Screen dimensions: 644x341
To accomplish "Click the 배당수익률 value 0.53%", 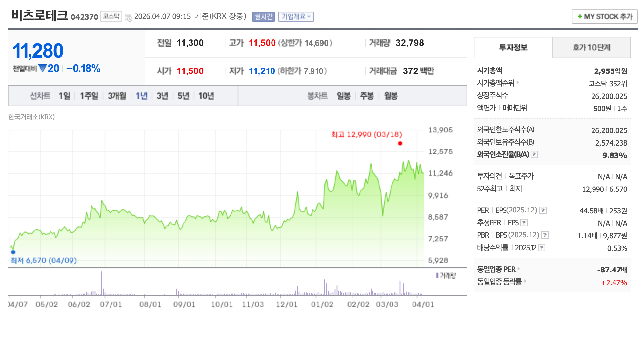I will 617,248.
